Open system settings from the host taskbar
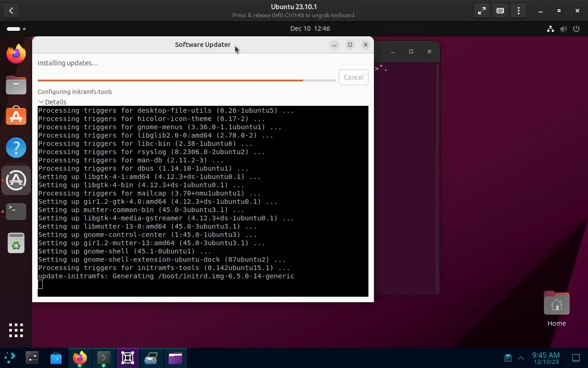The width and height of the screenshot is (588, 368). coord(32,358)
